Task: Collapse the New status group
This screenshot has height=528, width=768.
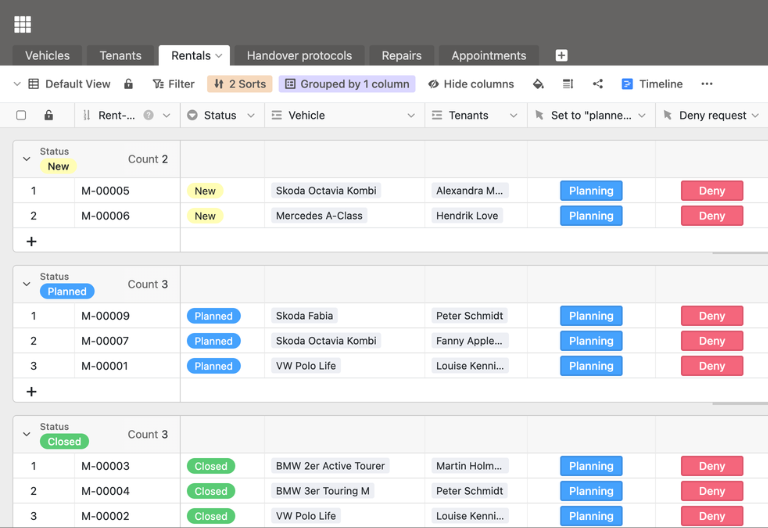Action: [26, 159]
